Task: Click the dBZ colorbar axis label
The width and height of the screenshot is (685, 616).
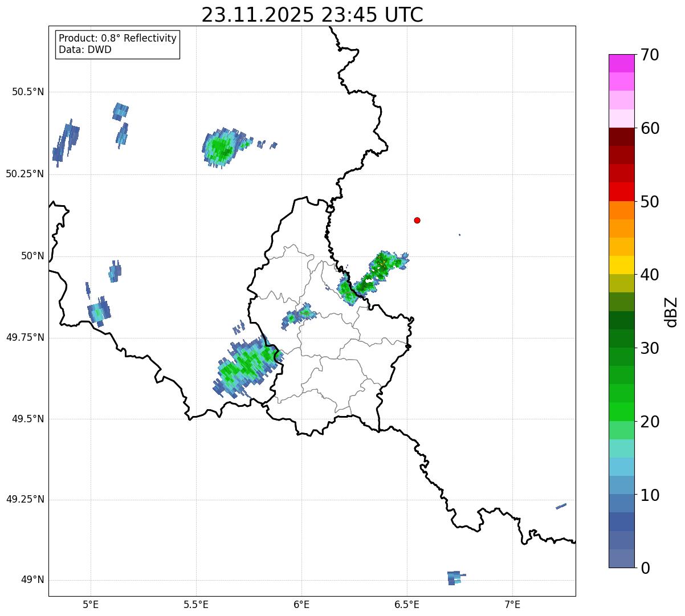Action: pos(671,312)
